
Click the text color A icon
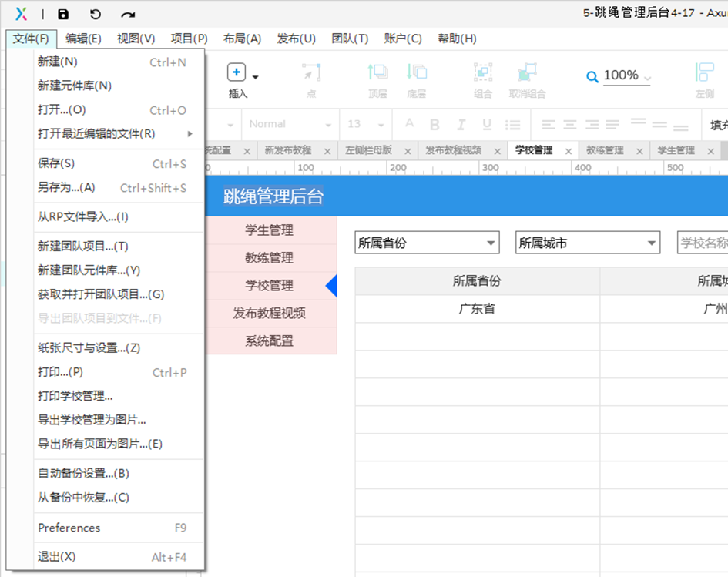(x=409, y=123)
